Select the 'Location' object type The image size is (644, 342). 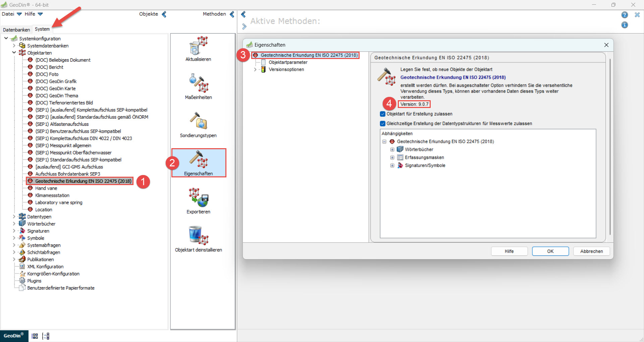(x=44, y=210)
